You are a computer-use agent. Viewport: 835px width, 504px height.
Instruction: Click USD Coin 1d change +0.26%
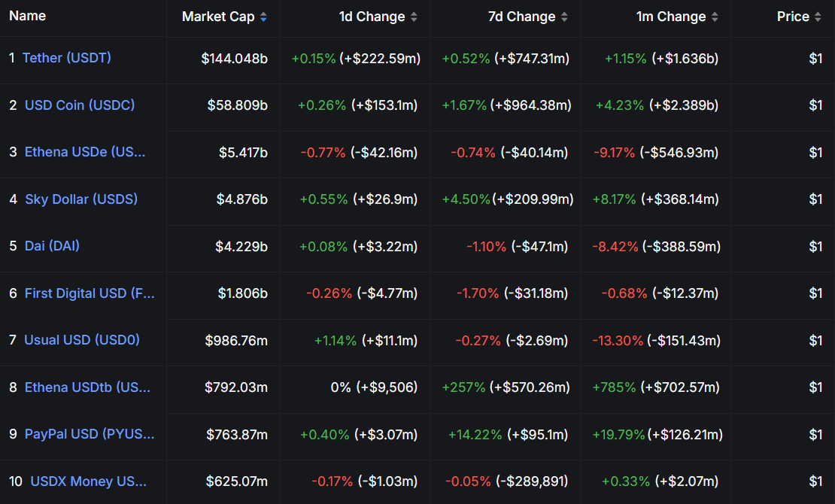322,105
